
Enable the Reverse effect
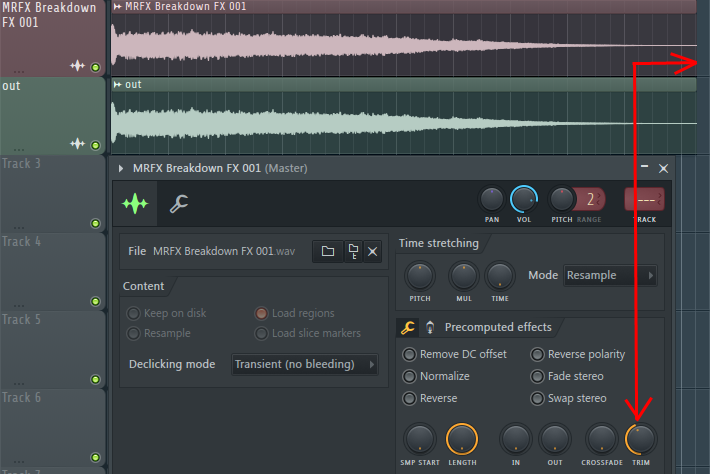point(409,398)
